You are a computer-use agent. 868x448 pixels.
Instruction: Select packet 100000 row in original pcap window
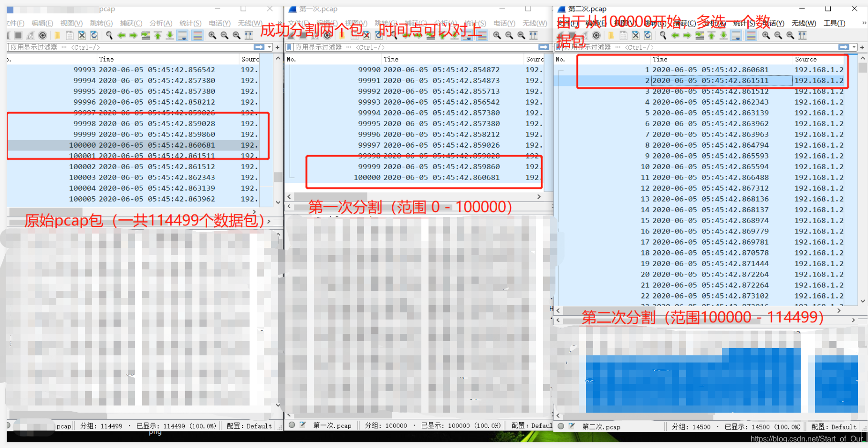(x=133, y=145)
